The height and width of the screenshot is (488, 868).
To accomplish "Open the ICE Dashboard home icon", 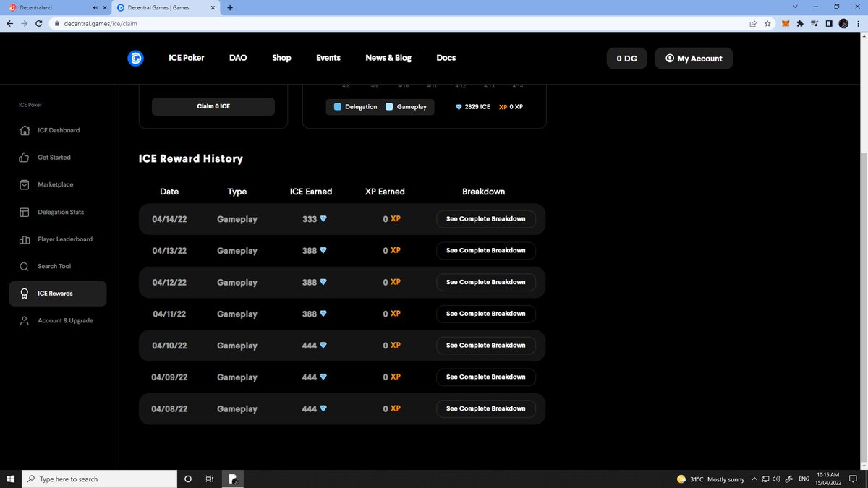I will pyautogui.click(x=24, y=130).
